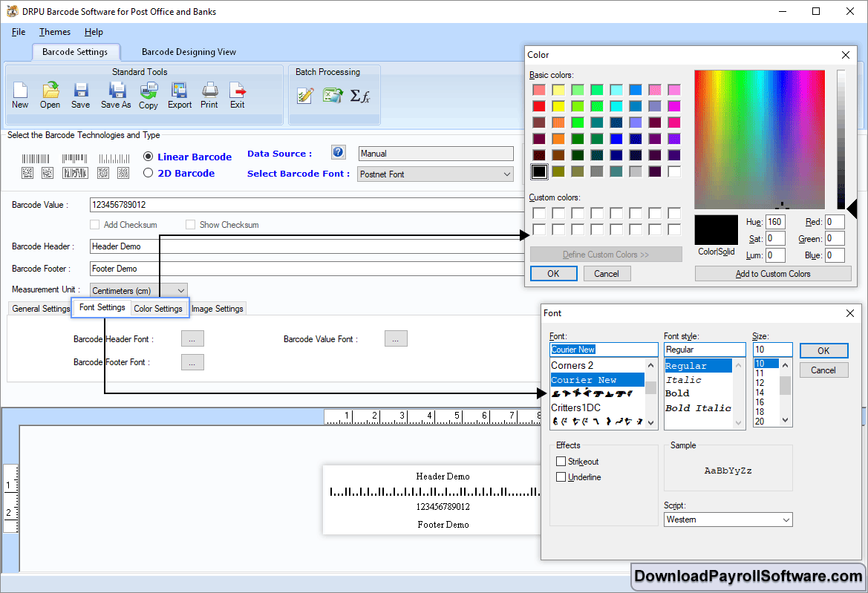Select the white basic color swatch
This screenshot has height=593, width=868.
tap(674, 171)
